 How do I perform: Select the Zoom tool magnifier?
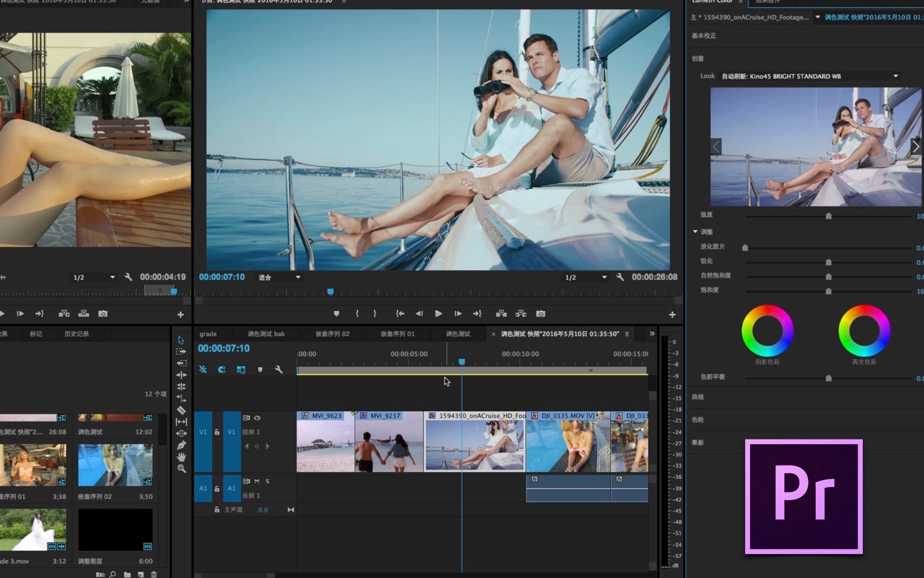click(x=181, y=469)
